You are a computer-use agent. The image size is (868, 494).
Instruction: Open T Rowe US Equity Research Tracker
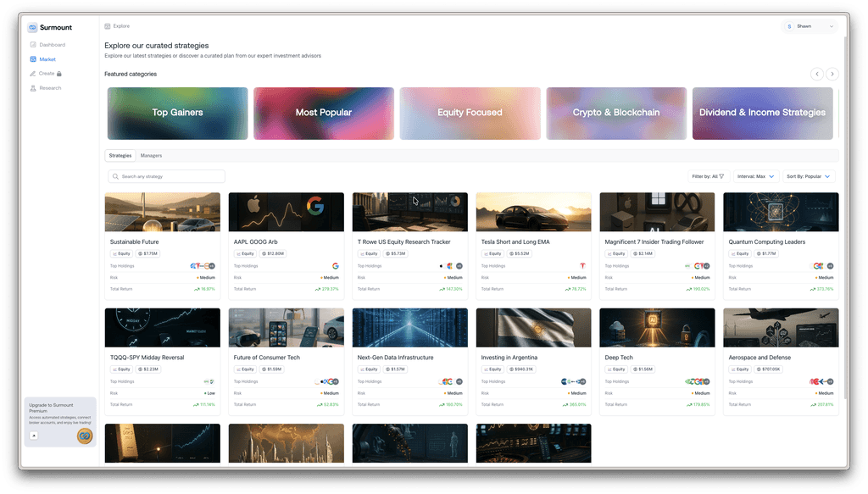coord(404,241)
